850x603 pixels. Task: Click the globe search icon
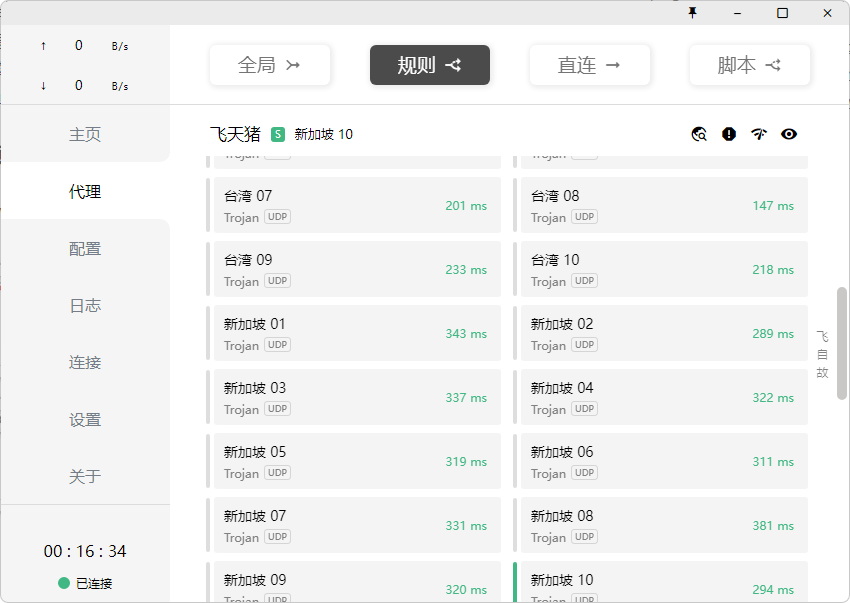pyautogui.click(x=699, y=134)
